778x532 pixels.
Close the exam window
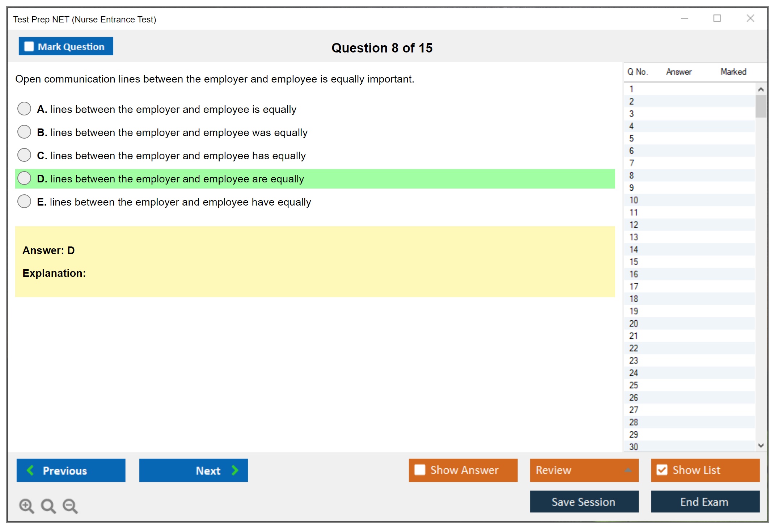(750, 18)
